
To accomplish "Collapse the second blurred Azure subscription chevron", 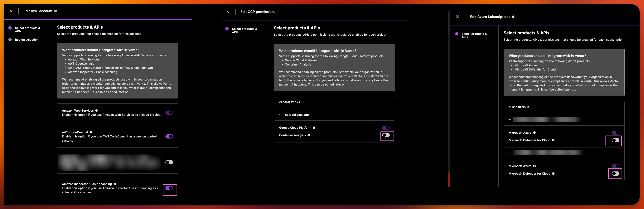I will pyautogui.click(x=510, y=153).
